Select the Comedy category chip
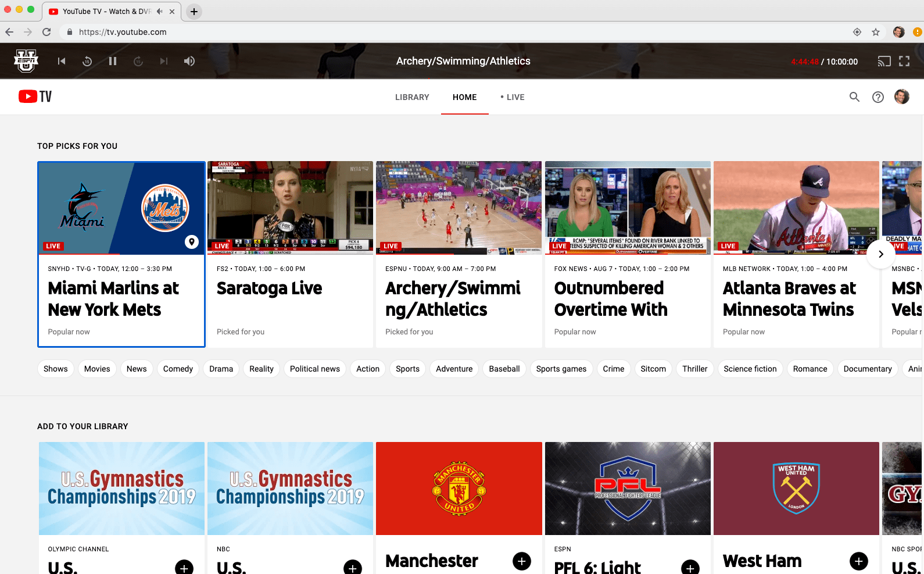The width and height of the screenshot is (924, 574). tap(178, 369)
